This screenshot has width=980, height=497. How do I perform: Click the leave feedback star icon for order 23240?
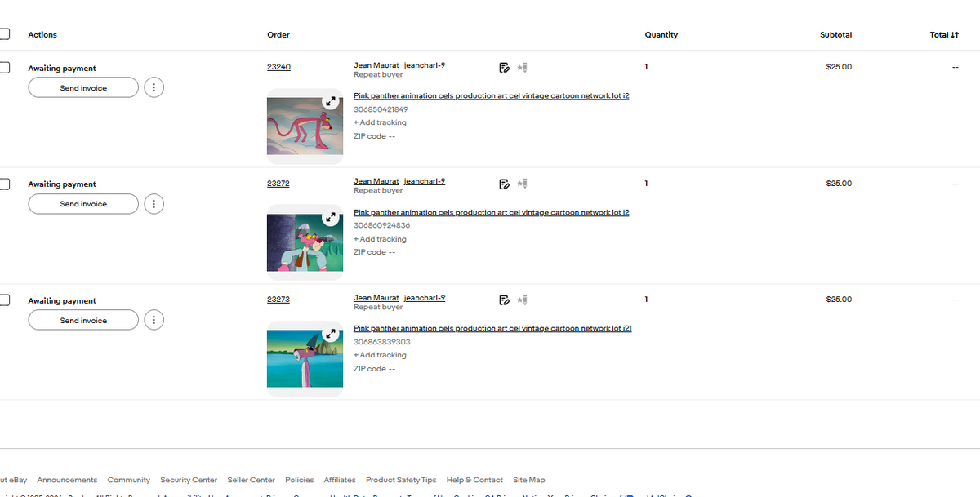coord(523,68)
